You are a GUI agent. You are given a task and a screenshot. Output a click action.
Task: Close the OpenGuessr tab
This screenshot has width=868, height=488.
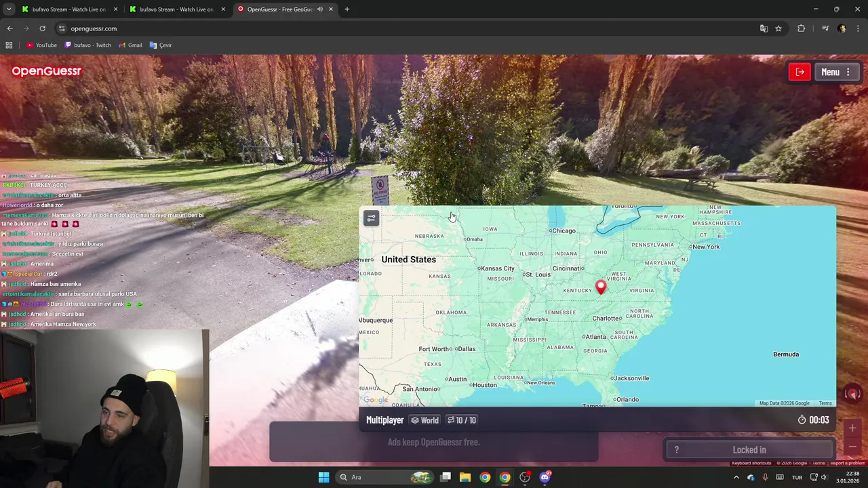pyautogui.click(x=331, y=9)
